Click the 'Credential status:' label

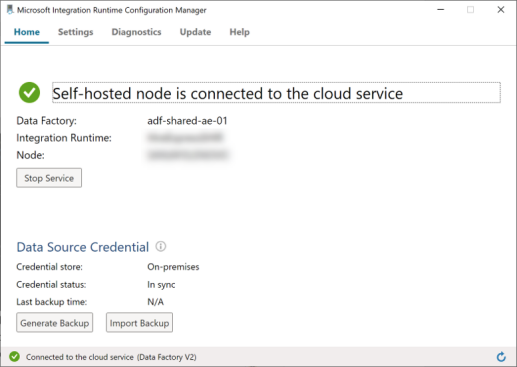(x=51, y=285)
